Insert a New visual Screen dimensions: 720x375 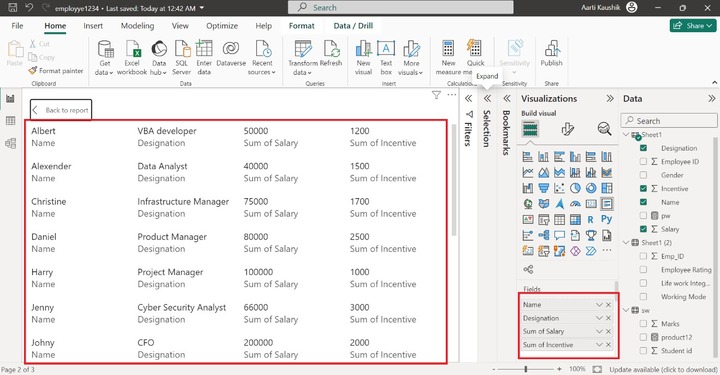[x=363, y=57]
